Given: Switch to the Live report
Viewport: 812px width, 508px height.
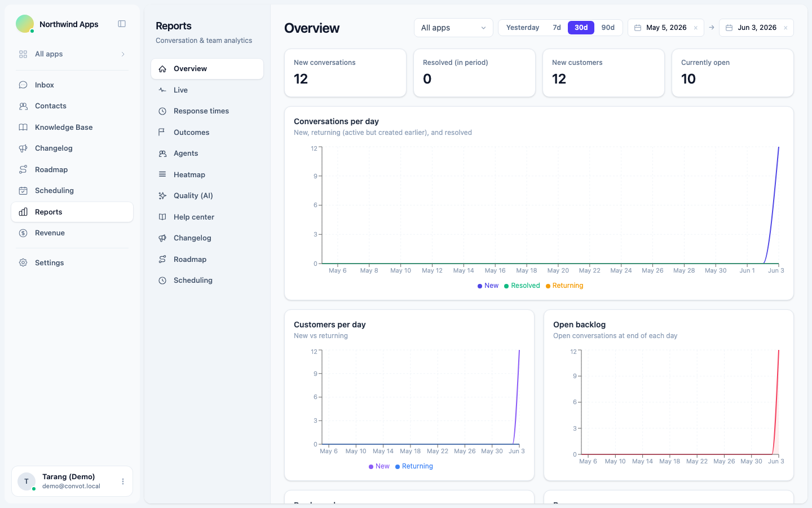Looking at the screenshot, I should click(207, 90).
